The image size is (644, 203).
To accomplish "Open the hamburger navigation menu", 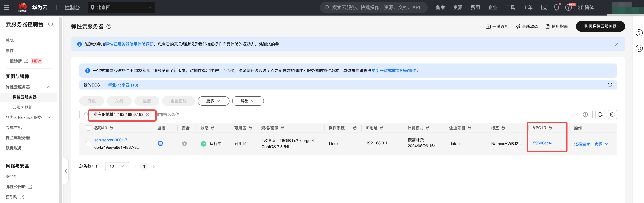I will (7, 8).
